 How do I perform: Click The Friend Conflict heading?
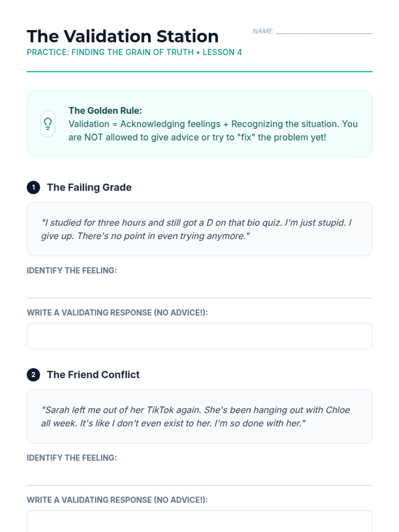(93, 375)
